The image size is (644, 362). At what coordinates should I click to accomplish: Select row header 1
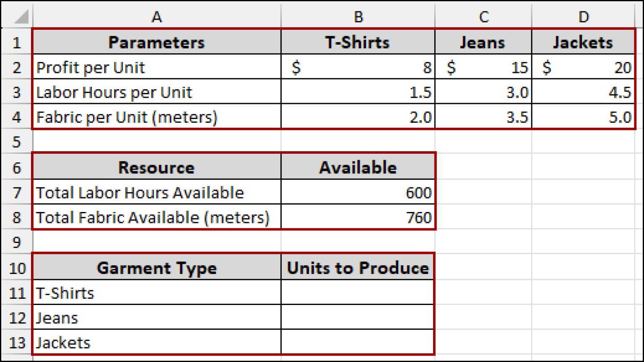16,42
